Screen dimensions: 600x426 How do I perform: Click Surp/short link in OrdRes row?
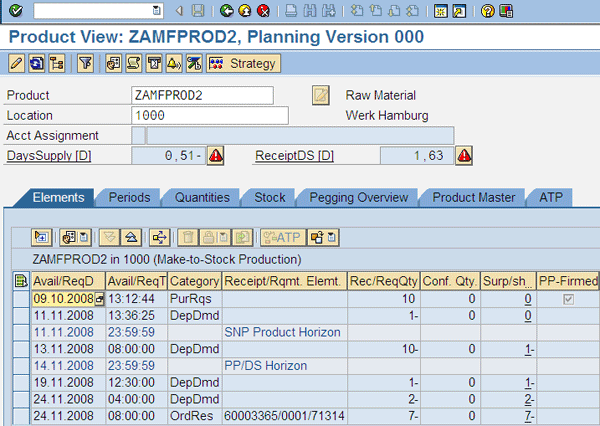coord(530,415)
